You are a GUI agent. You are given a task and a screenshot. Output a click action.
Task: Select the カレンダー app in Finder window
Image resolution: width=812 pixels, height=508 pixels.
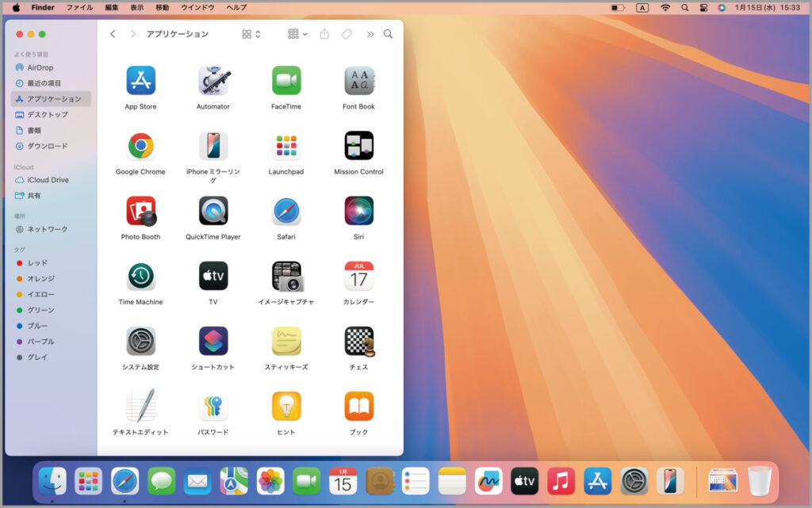[359, 277]
